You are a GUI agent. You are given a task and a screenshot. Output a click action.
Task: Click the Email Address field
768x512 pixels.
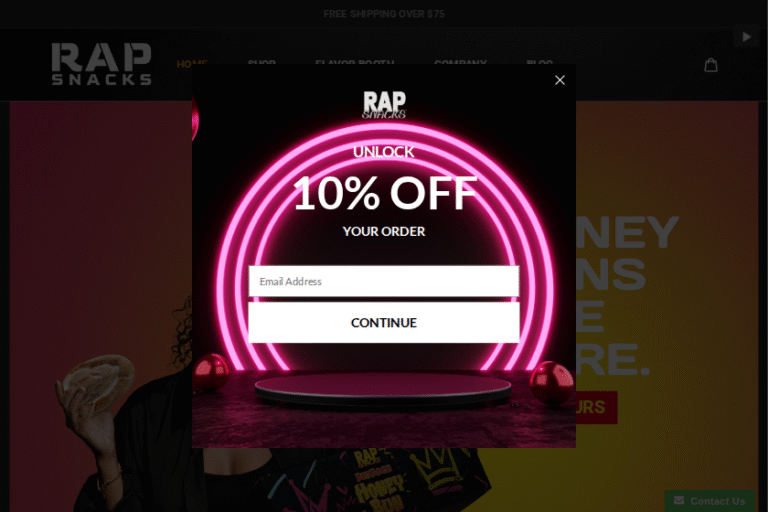point(384,281)
